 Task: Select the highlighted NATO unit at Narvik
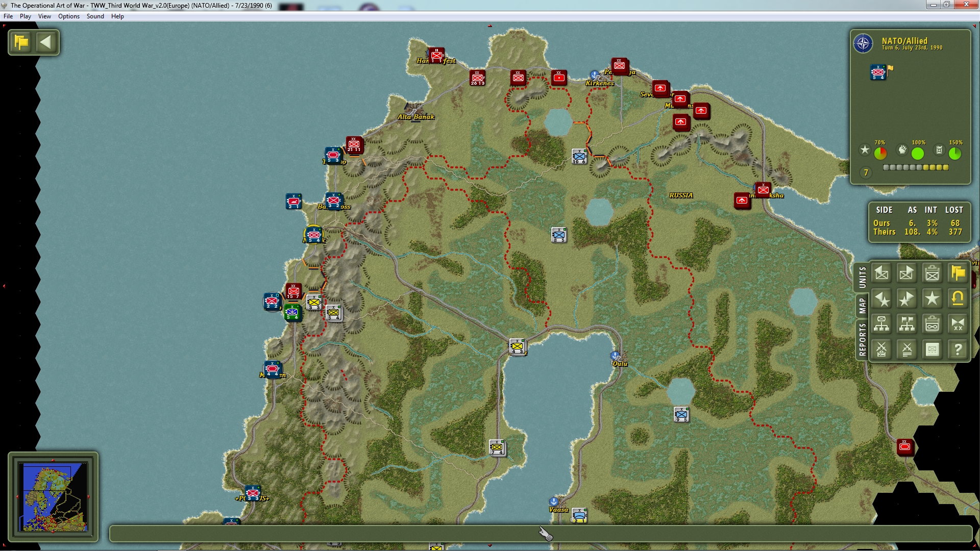click(314, 235)
